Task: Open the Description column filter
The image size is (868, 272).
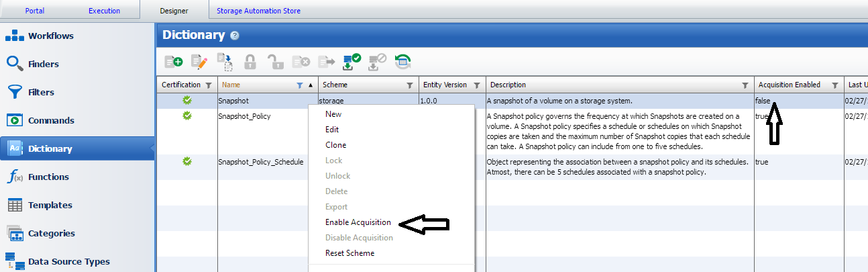Action: click(745, 85)
